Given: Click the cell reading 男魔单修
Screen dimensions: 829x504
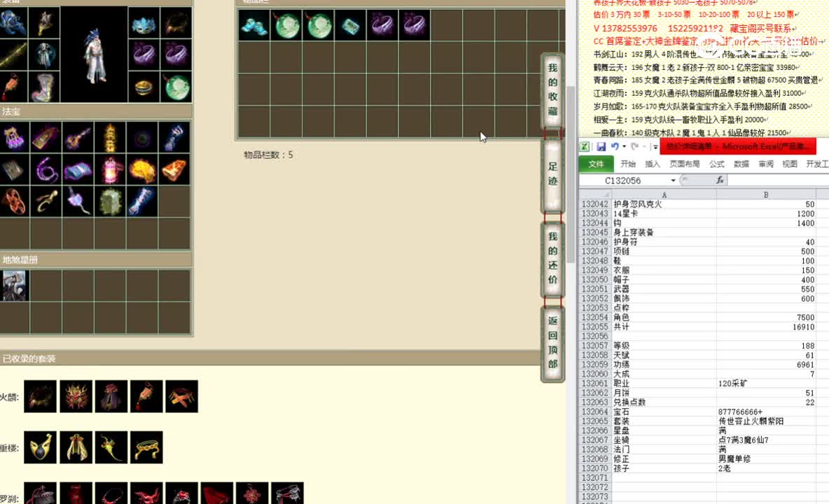Looking at the screenshot, I should (766, 459).
